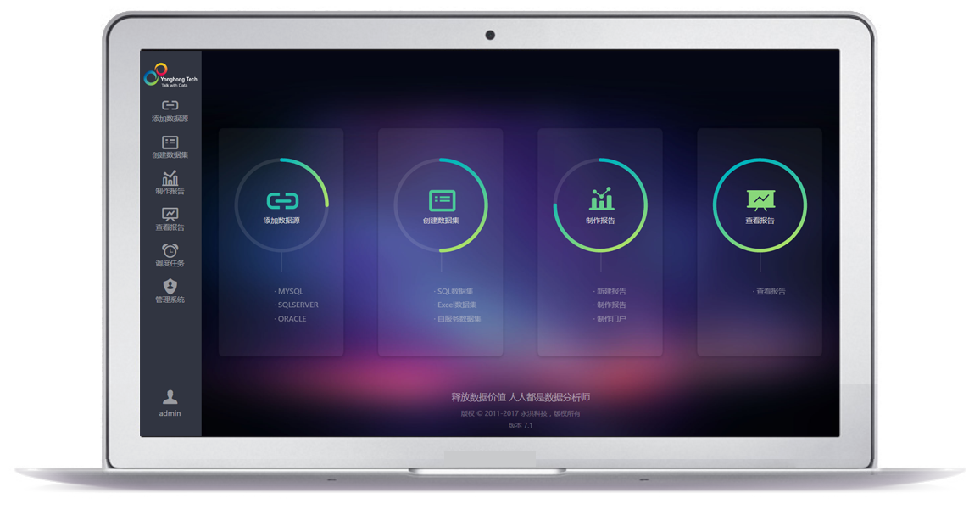Open 添加数据源 in the sidebar
Screen dimensions: 980x532
click(x=170, y=111)
